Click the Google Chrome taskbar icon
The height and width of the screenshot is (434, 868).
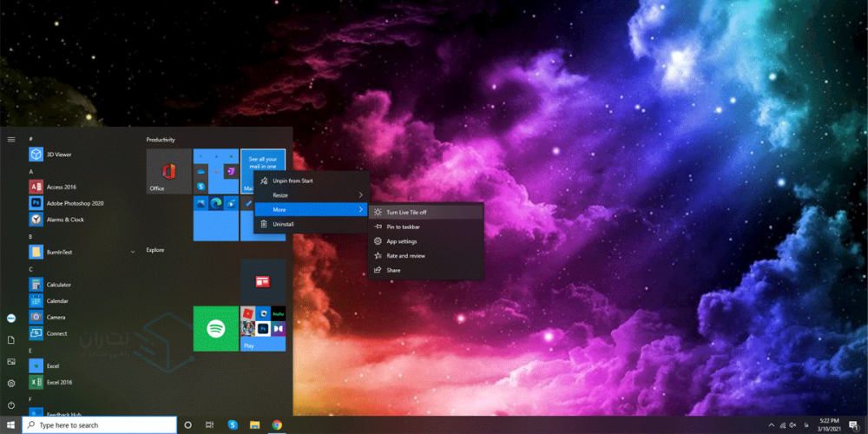[x=277, y=425]
